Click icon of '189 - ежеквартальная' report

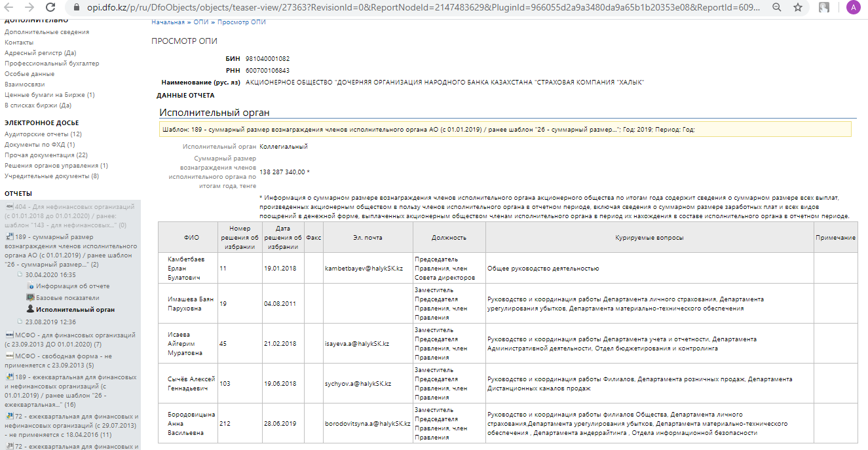[9, 377]
